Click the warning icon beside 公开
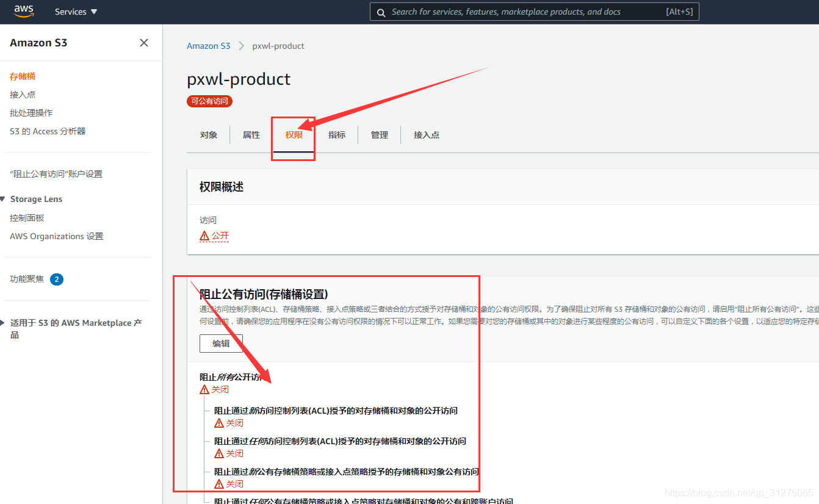This screenshot has width=819, height=504. [x=204, y=236]
